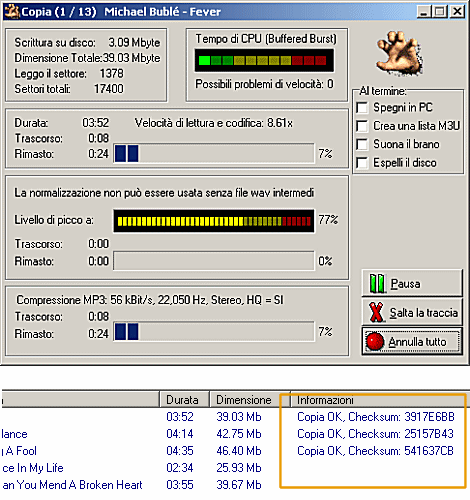This screenshot has height=500, width=470.
Task: Click the Compressione MP3 56 kBit/s description
Action: click(150, 300)
